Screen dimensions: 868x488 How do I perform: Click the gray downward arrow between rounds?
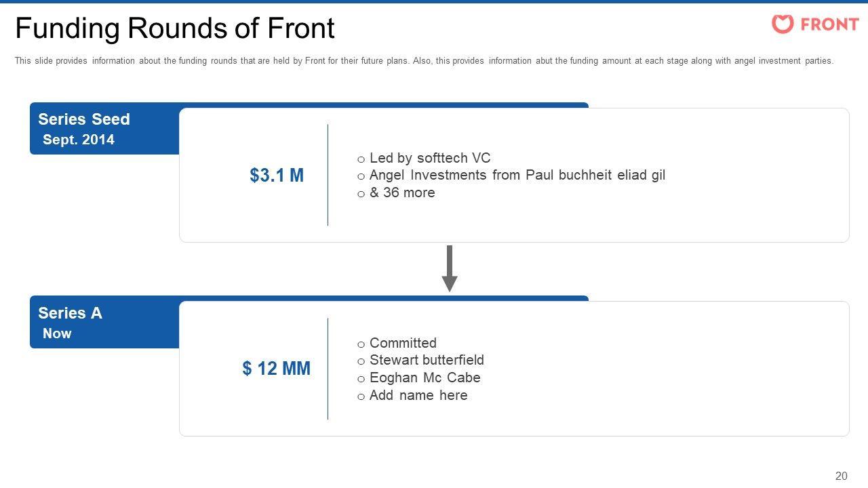(x=449, y=268)
